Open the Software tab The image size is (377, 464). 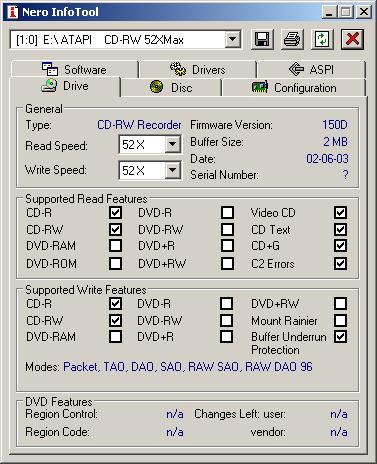click(74, 69)
